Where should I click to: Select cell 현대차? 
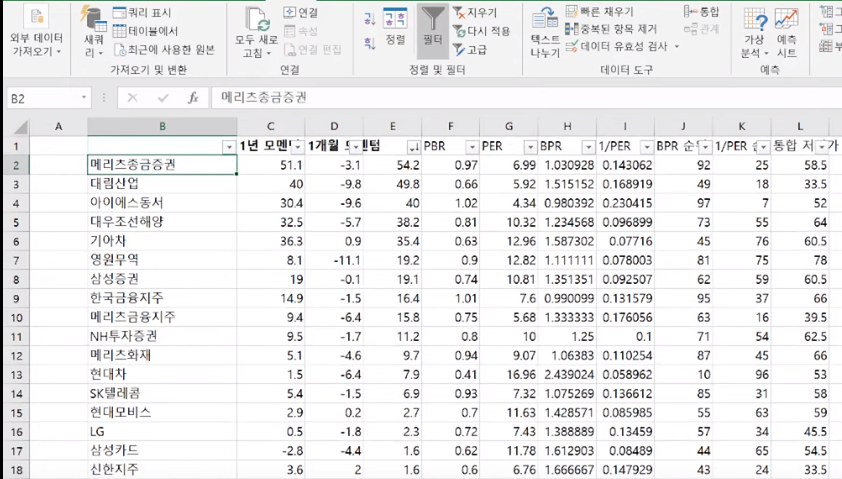[x=162, y=375]
